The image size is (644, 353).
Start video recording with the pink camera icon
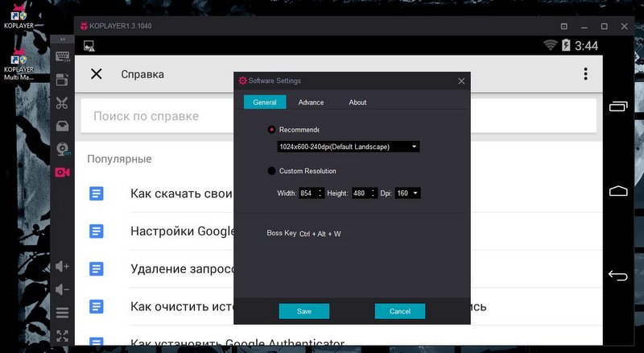point(63,172)
